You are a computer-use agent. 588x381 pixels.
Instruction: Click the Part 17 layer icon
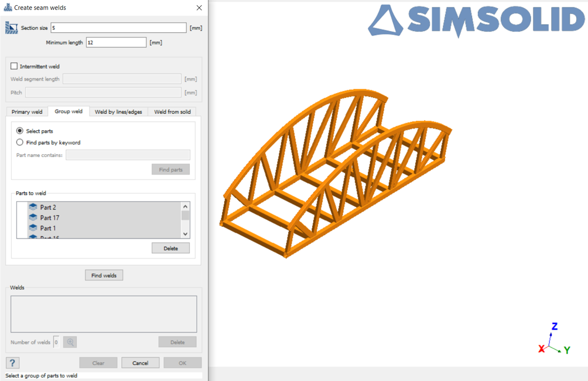(33, 217)
